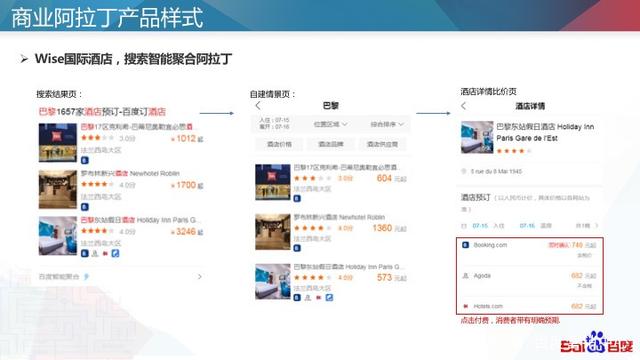Click the star rating under the 604 hotel title
Viewport: 640px width, 360px height.
313,178
